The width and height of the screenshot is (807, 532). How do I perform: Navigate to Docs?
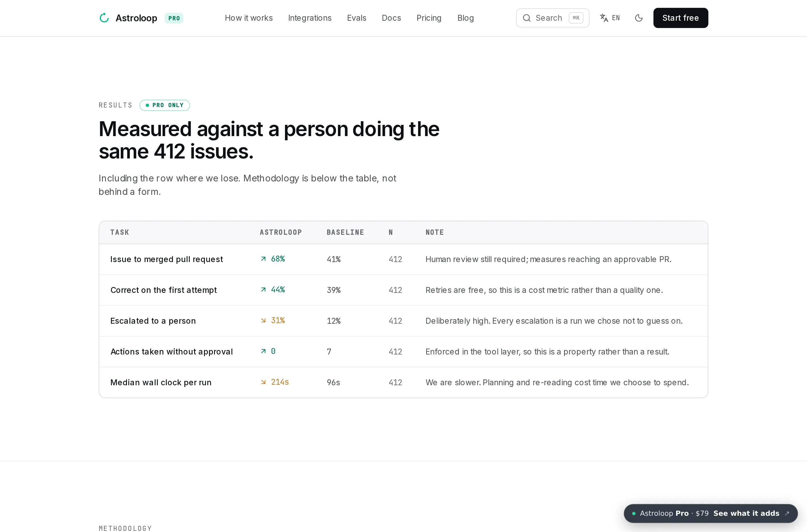391,18
